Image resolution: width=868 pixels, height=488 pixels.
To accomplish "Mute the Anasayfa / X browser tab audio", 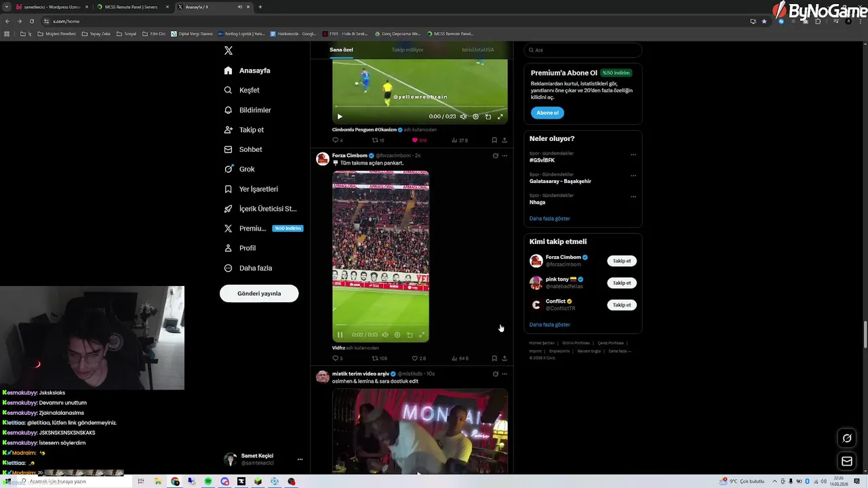I will (240, 7).
